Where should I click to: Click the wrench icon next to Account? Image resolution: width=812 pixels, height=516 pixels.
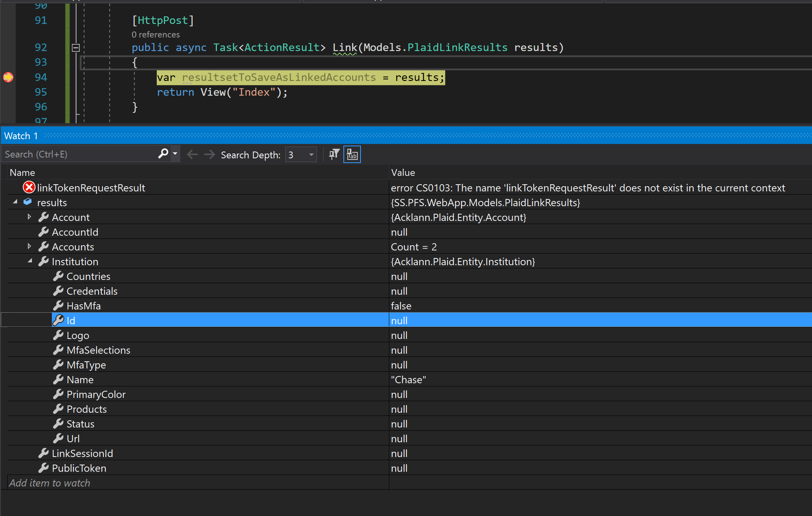pos(43,217)
